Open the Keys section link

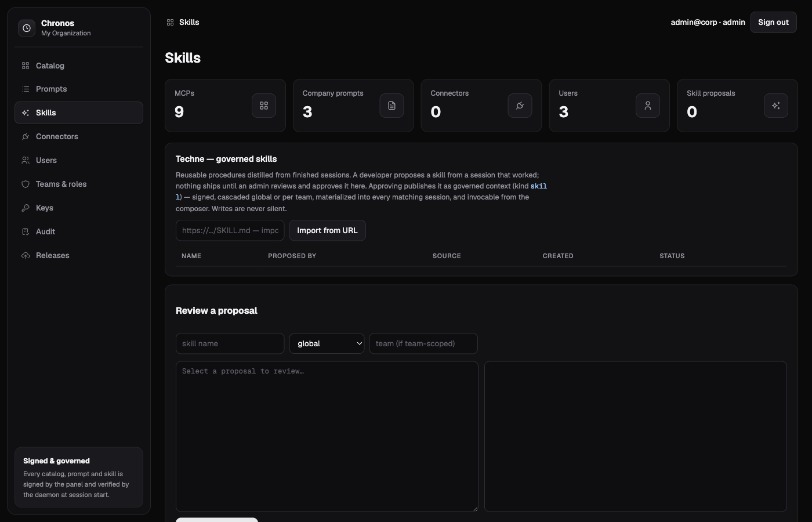click(79, 208)
